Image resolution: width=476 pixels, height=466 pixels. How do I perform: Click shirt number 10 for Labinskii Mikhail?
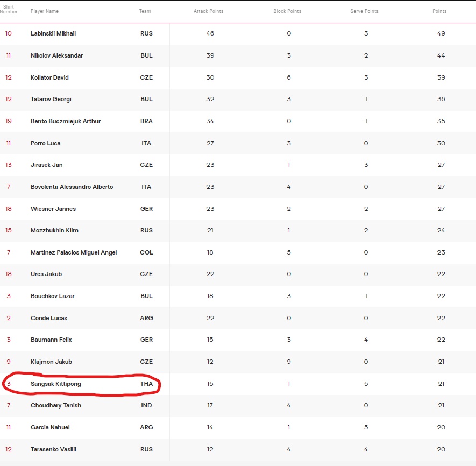[9, 33]
